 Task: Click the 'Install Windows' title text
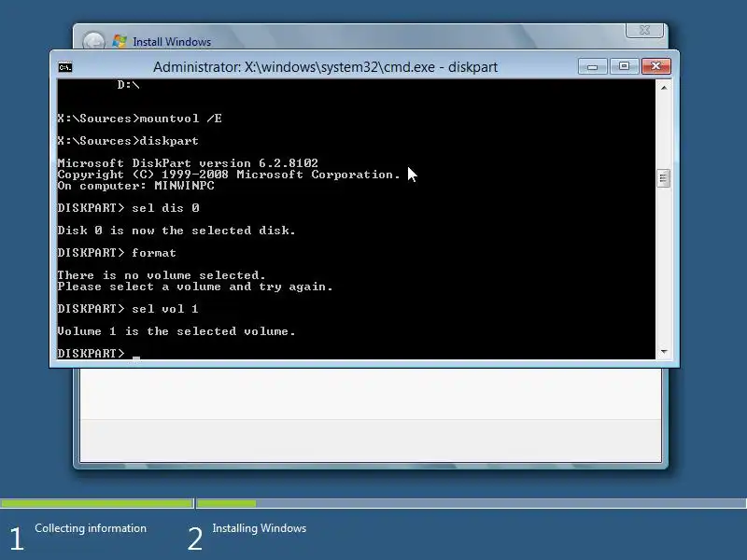point(172,42)
